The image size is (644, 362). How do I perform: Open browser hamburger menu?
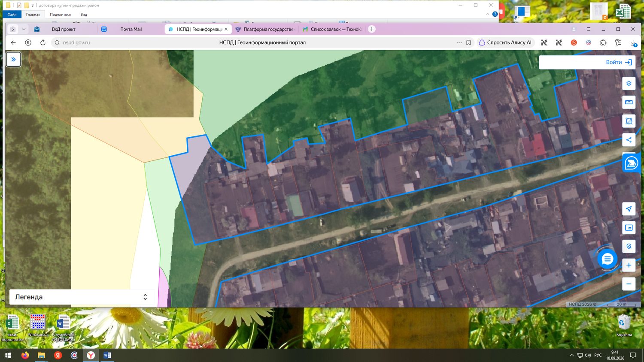click(589, 29)
